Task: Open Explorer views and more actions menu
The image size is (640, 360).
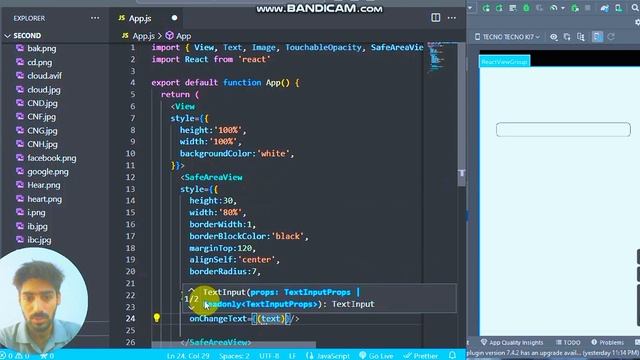Action: tap(95, 18)
